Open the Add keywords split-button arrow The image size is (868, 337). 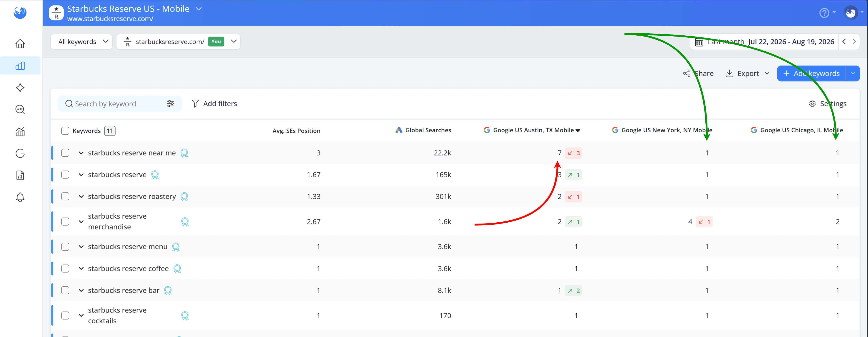[x=853, y=73]
